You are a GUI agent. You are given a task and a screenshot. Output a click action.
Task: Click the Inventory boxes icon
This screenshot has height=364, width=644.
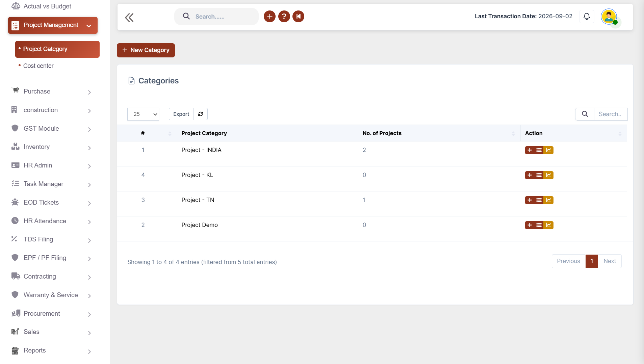click(x=15, y=146)
